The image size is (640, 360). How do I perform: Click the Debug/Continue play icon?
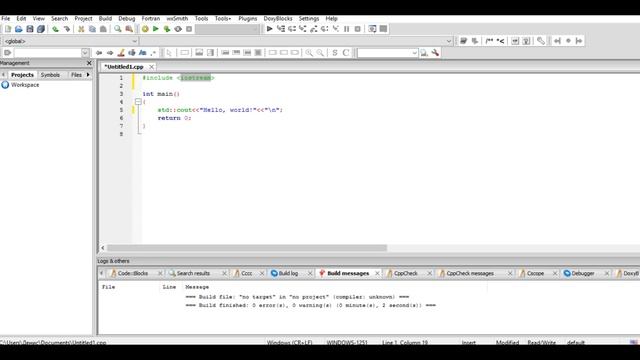269,29
